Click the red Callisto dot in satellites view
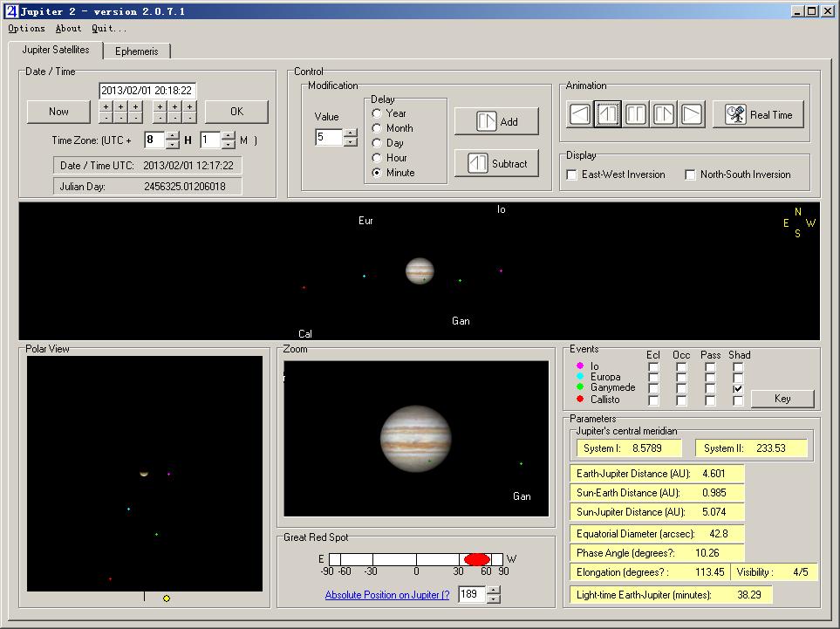The width and height of the screenshot is (840, 629). [x=304, y=288]
